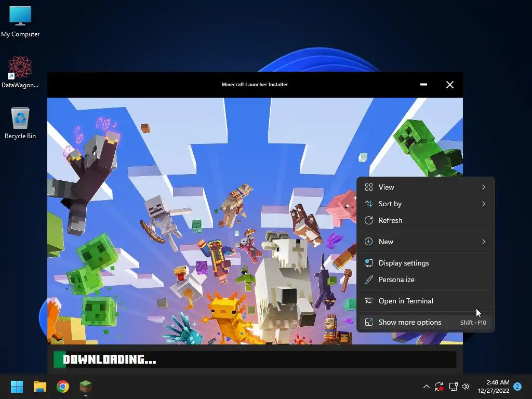Open File Explorer from the taskbar
The width and height of the screenshot is (532, 399).
[x=39, y=387]
